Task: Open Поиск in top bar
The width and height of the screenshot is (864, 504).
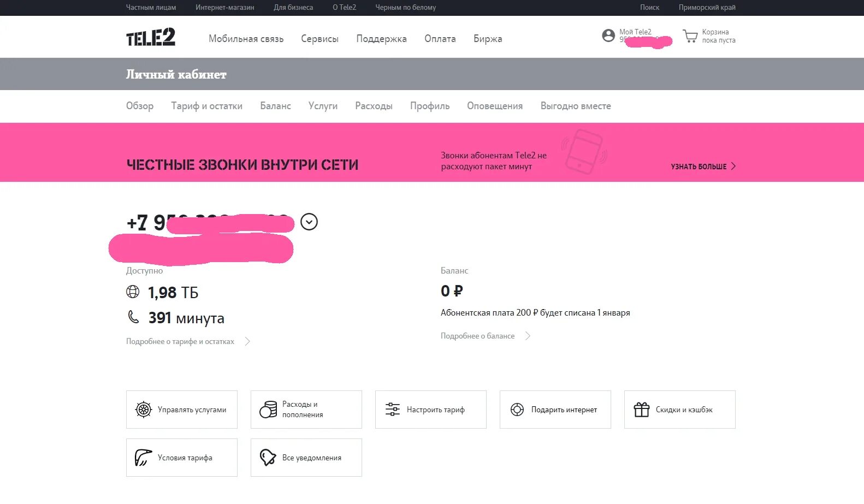Action: tap(649, 8)
